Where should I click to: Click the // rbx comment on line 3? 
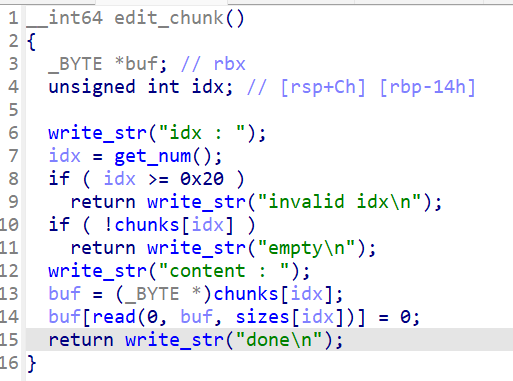(213, 64)
